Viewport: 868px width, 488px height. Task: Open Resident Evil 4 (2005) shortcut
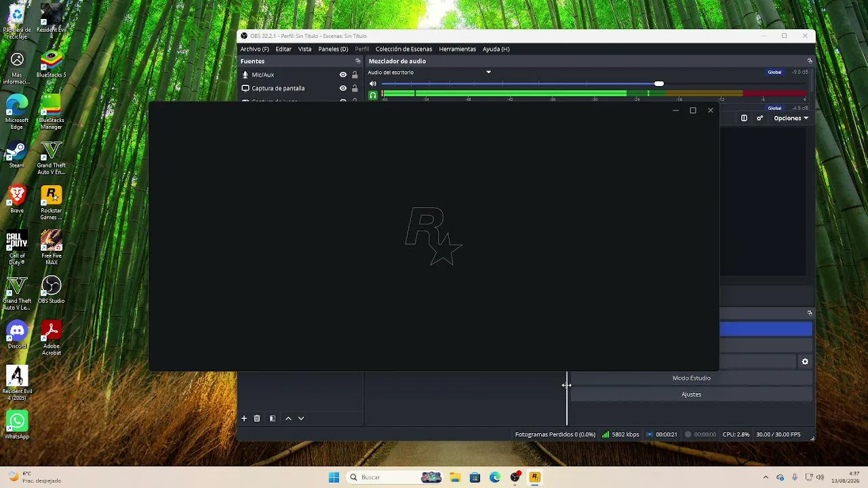[17, 384]
